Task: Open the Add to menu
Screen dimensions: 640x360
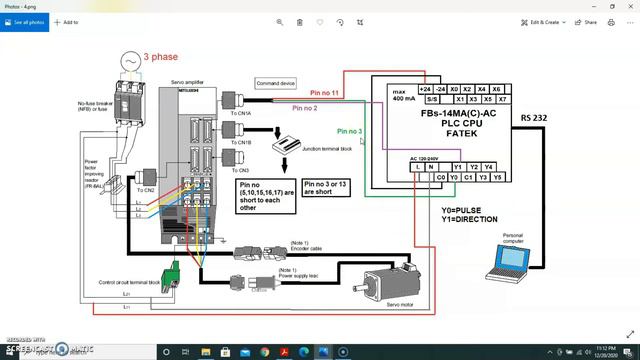Action: coord(66,22)
